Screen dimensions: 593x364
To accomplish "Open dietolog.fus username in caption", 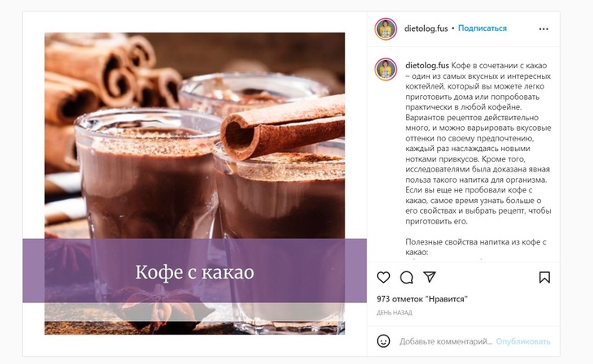I will (427, 66).
